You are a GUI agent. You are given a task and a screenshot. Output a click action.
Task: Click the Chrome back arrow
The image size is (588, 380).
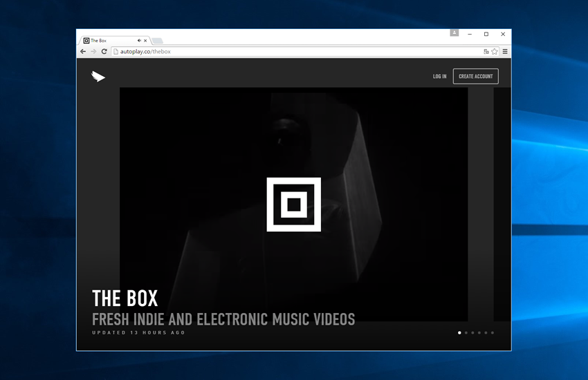coord(83,51)
